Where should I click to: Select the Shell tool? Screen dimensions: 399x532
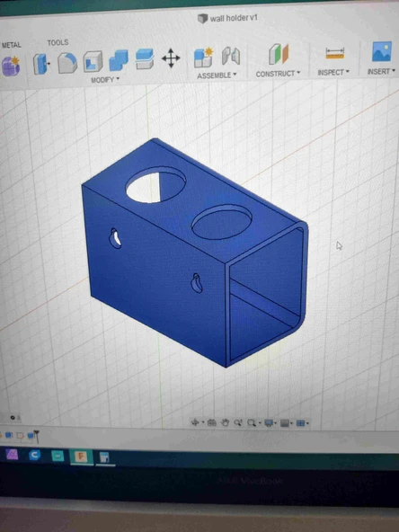(x=93, y=62)
